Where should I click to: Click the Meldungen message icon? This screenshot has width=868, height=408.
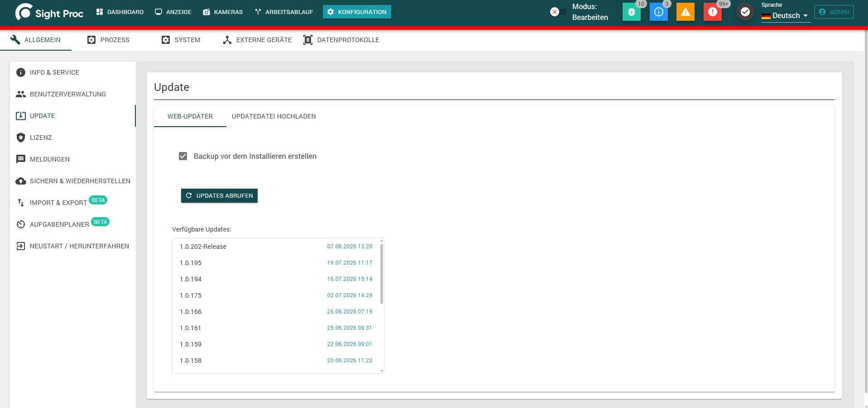pos(21,159)
